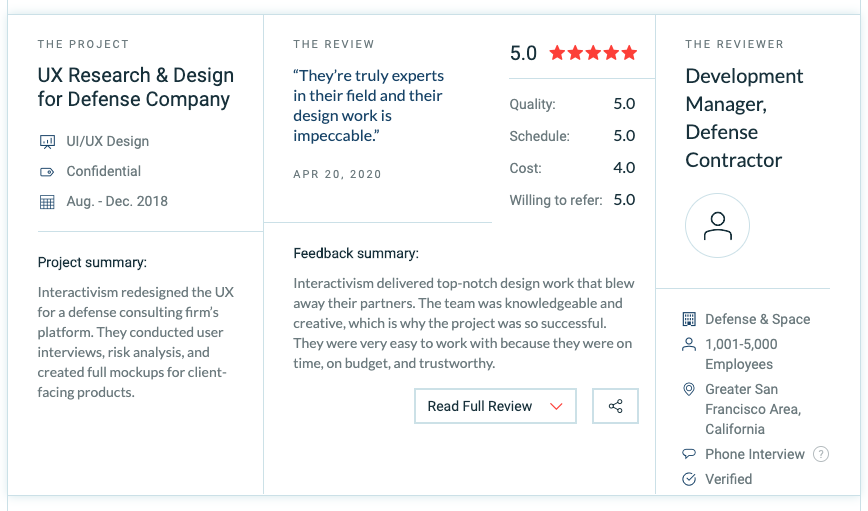Click the calendar icon beside Aug. - Dec. 2018
This screenshot has width=868, height=511.
point(47,202)
